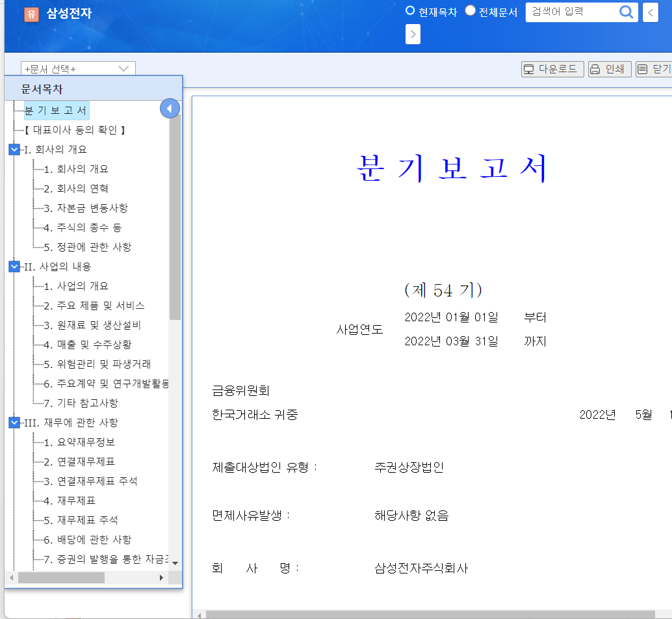Click the 다운로드 button

coord(552,69)
